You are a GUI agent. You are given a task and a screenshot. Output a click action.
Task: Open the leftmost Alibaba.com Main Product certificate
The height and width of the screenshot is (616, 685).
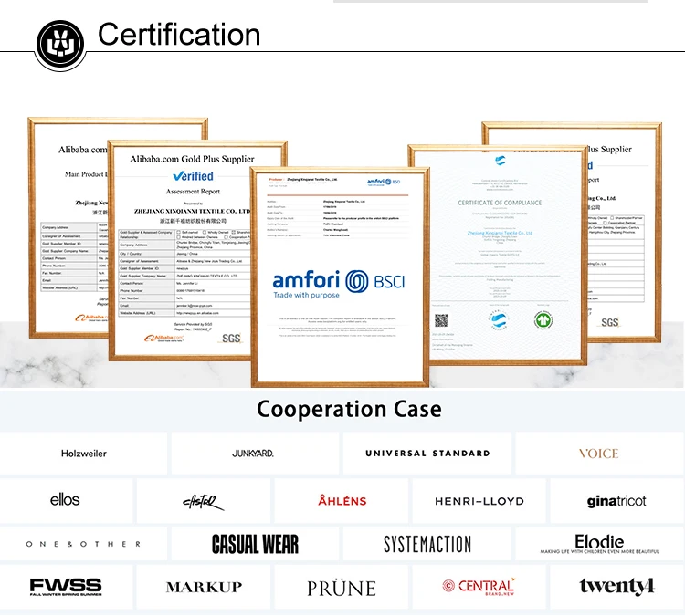(68, 227)
